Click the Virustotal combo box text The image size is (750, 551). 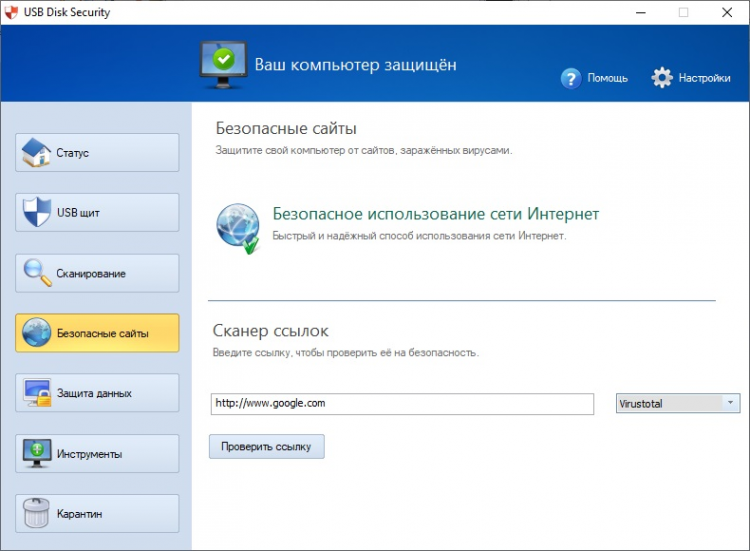point(641,404)
